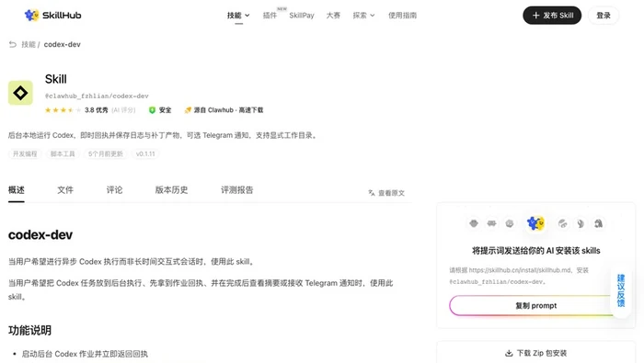Switch to the 文件 tab

point(65,190)
